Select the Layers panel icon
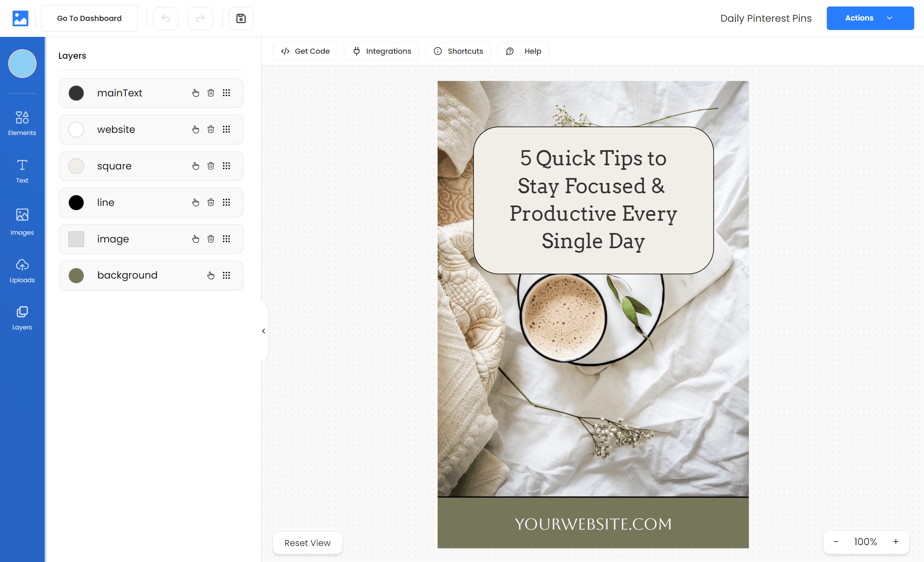Image resolution: width=924 pixels, height=562 pixels. click(22, 316)
